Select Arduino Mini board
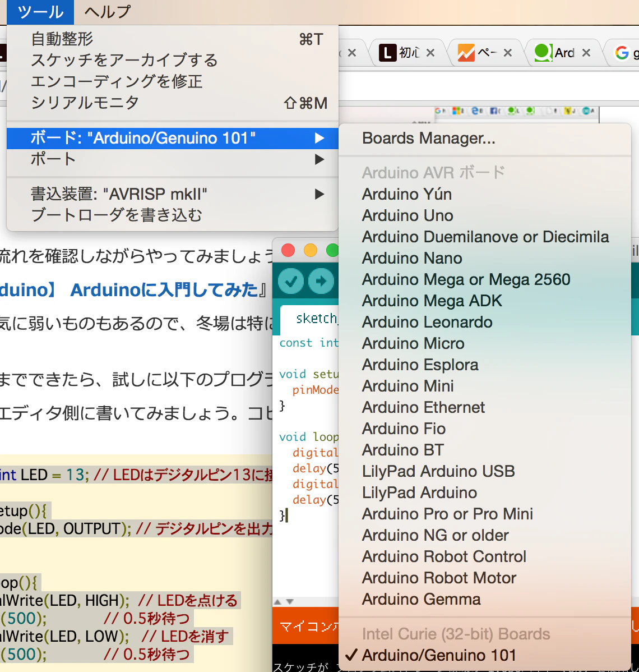 (x=485, y=386)
